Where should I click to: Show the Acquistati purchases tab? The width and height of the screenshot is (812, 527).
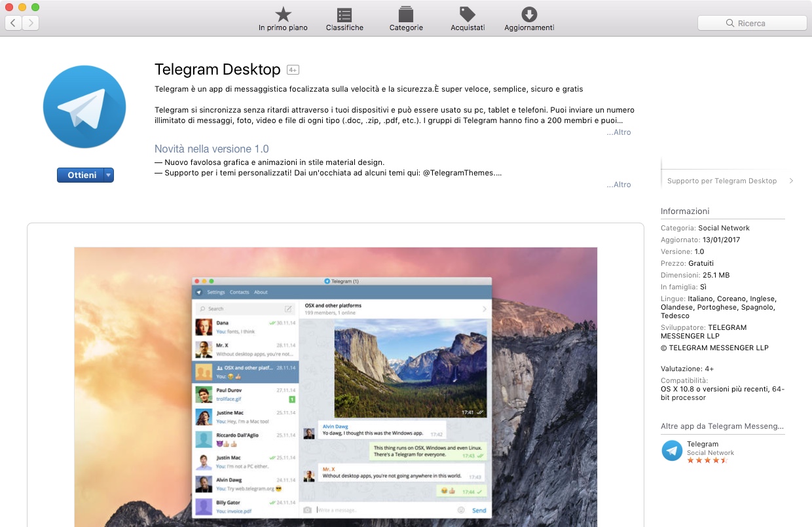coord(468,19)
